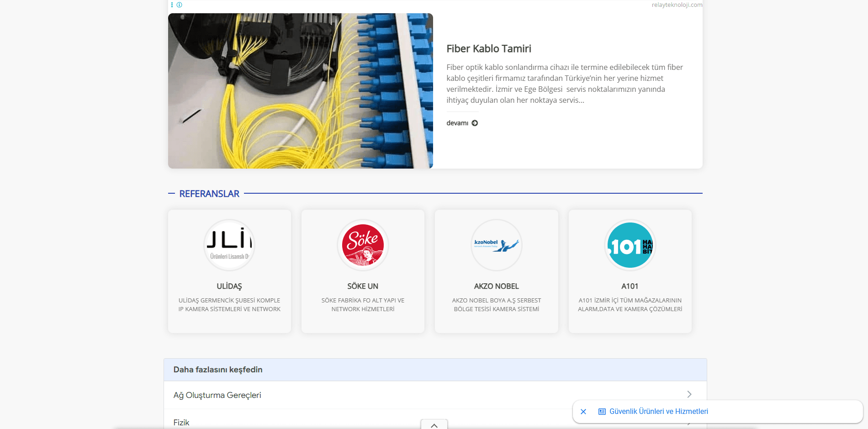Click the AKZO NOBEL BOYA A.Ş description
Viewport: 868px width, 429px height.
(x=497, y=305)
